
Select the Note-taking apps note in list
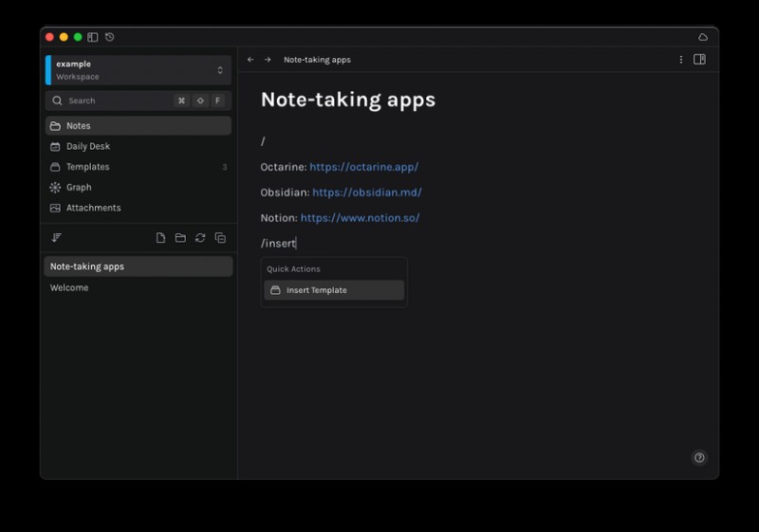pos(139,266)
